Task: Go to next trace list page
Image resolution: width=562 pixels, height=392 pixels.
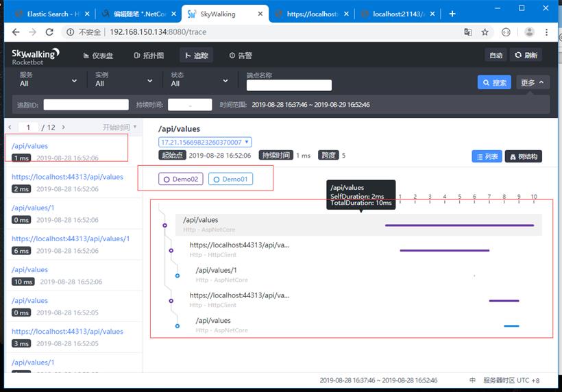Action: coord(64,127)
